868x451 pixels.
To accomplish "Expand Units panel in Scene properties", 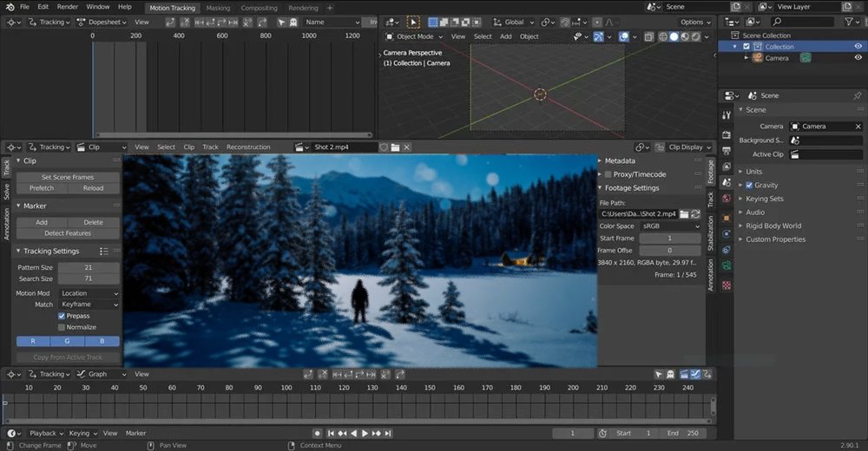I will tap(754, 172).
